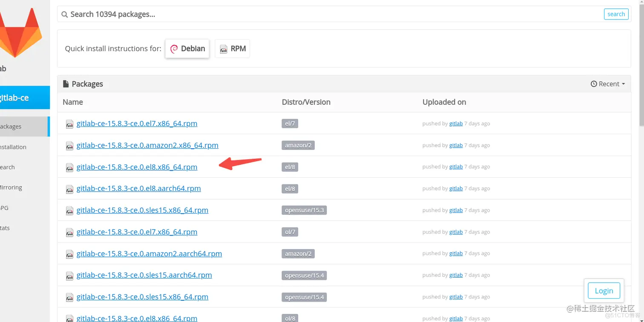This screenshot has height=322, width=644.
Task: Open the Packages sidebar item
Action: coord(24,126)
